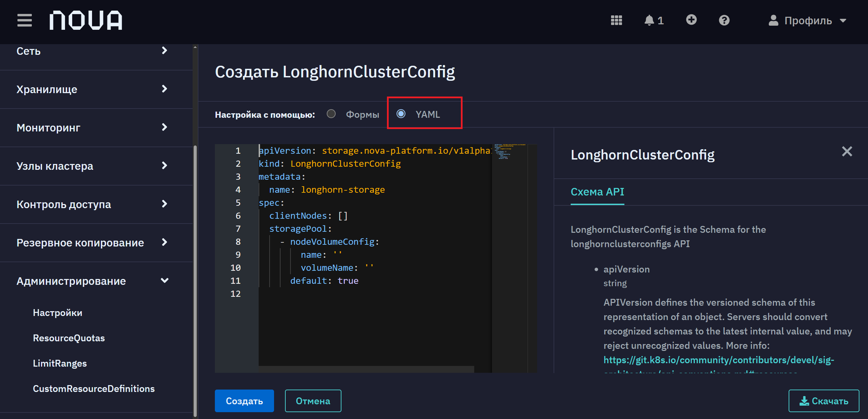Open the Профиль dropdown

[807, 21]
